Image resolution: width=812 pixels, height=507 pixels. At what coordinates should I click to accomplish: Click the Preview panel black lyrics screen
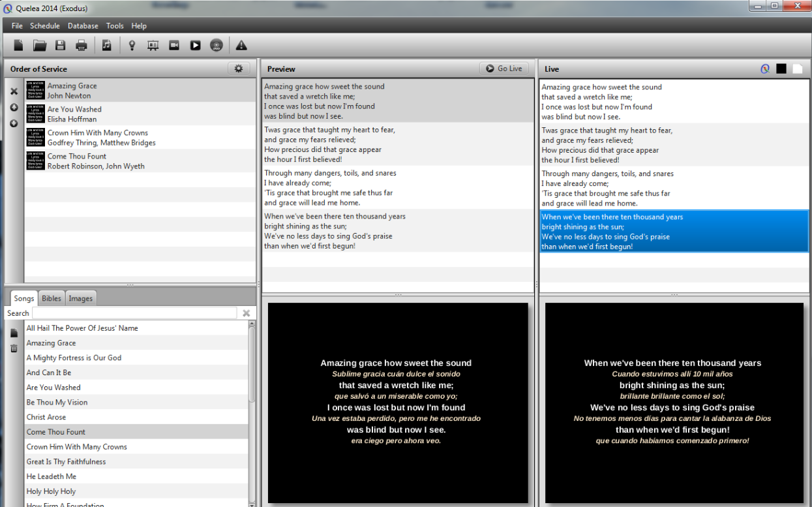(398, 403)
